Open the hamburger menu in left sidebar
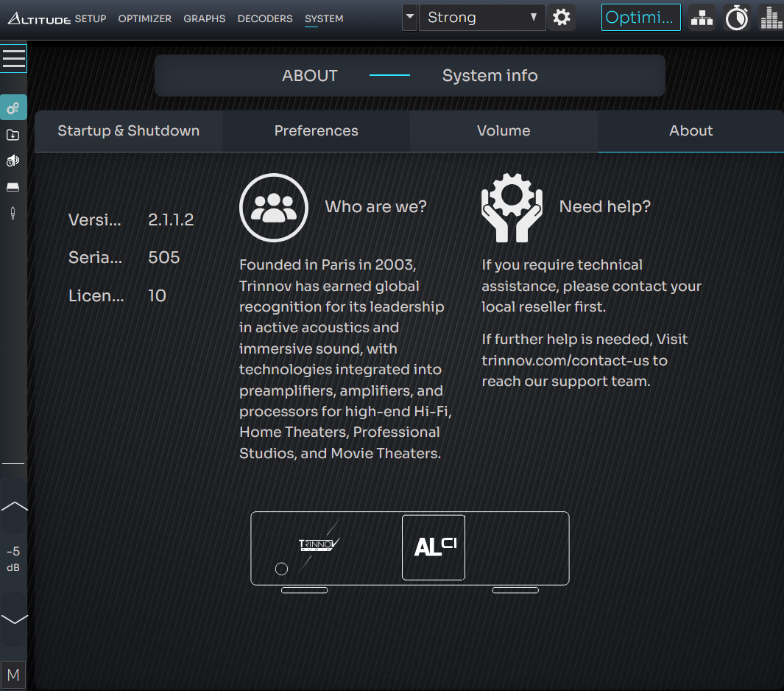 click(x=13, y=58)
